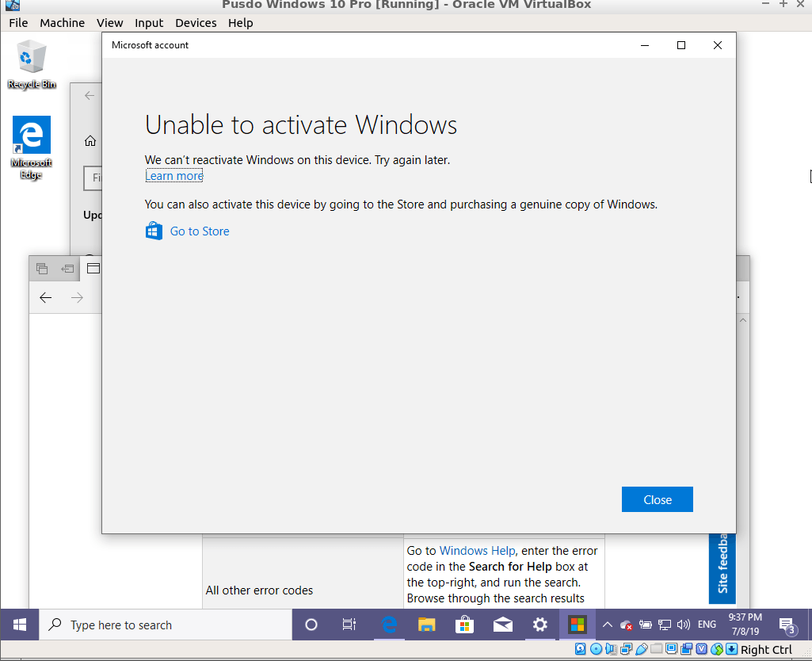The height and width of the screenshot is (661, 812).
Task: Open Microsoft Store from the taskbar
Action: pyautogui.click(x=464, y=625)
